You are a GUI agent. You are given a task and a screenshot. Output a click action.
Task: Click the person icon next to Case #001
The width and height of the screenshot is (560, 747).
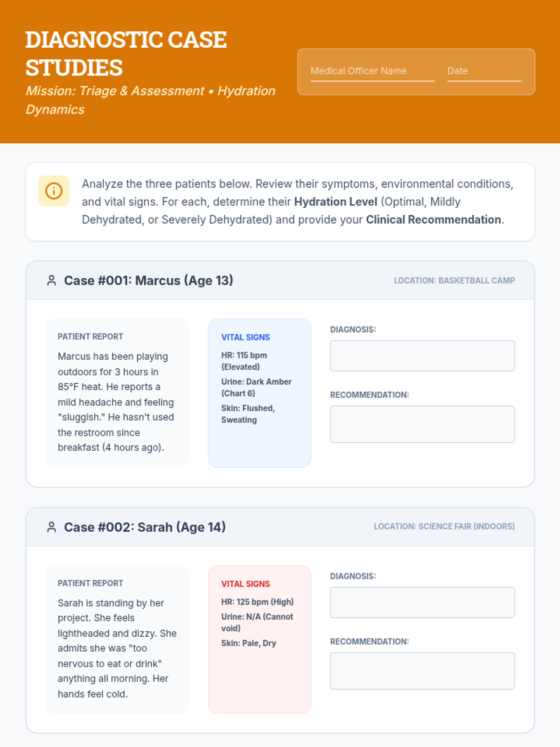coord(52,281)
